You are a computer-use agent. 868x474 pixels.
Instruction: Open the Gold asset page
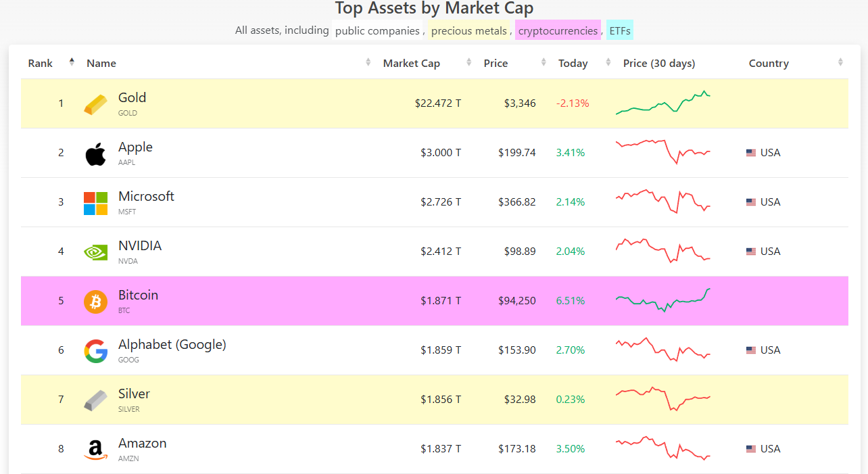click(132, 98)
